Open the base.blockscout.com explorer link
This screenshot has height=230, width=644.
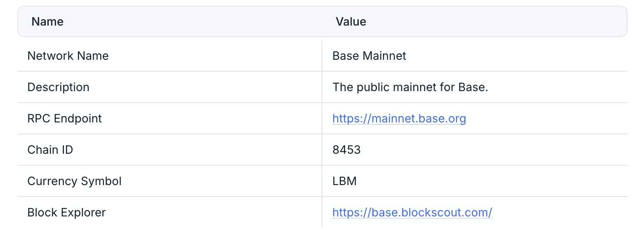click(x=412, y=213)
